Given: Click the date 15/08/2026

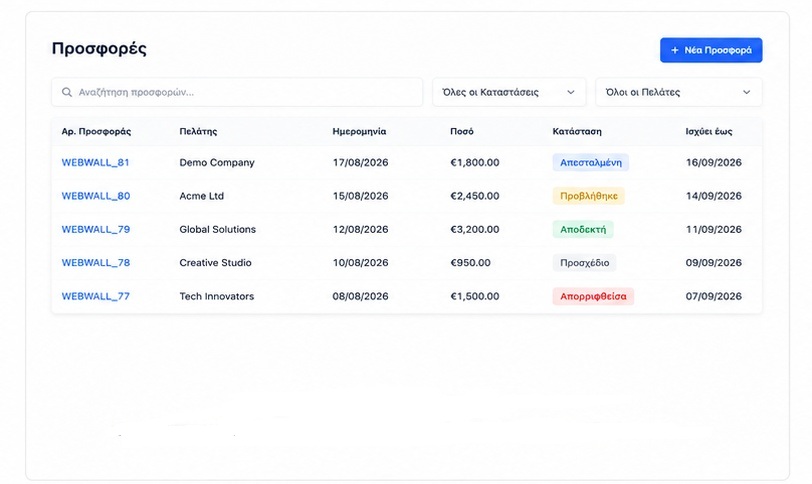Looking at the screenshot, I should tap(360, 196).
